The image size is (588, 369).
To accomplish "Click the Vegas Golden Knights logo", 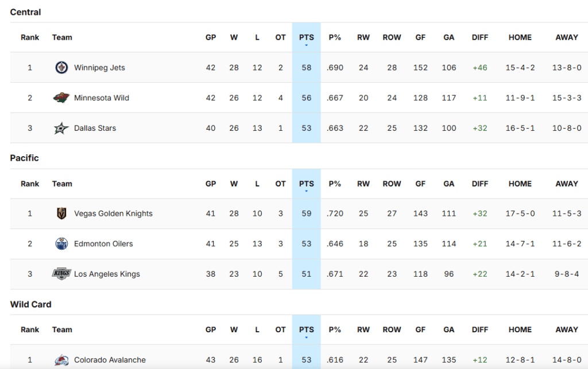I will [x=61, y=214].
